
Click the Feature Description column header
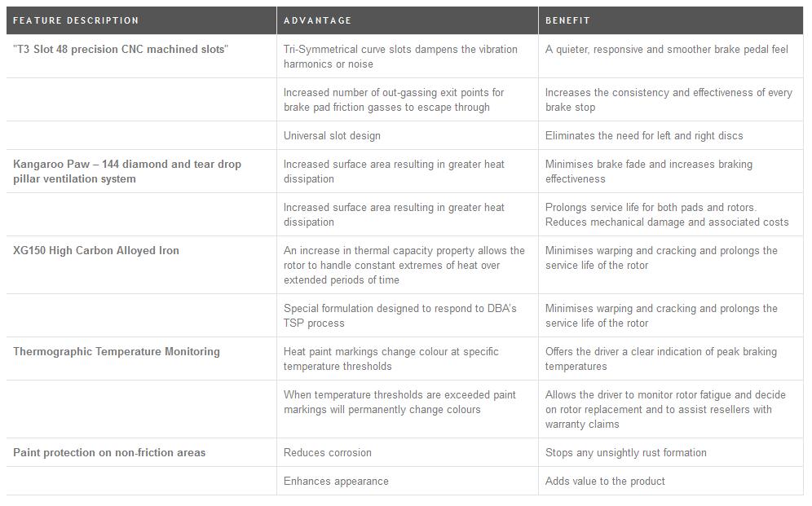(76, 20)
